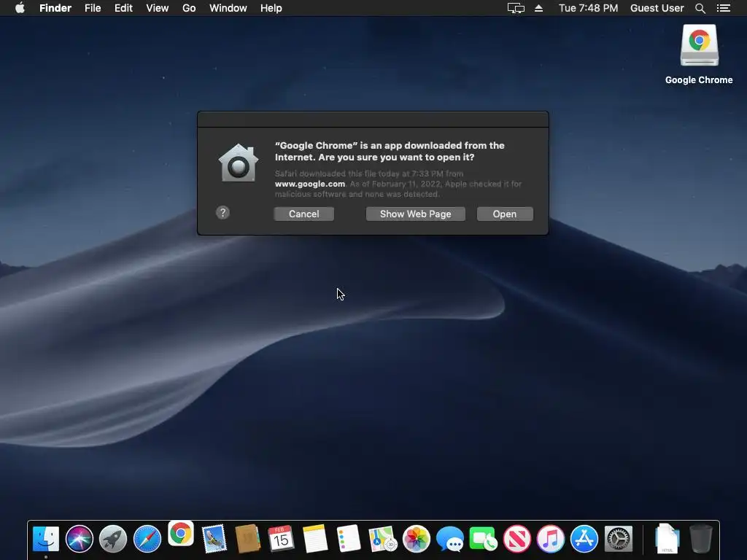Open Contacts book icon in Dock
This screenshot has height=560, width=747.
tap(248, 539)
